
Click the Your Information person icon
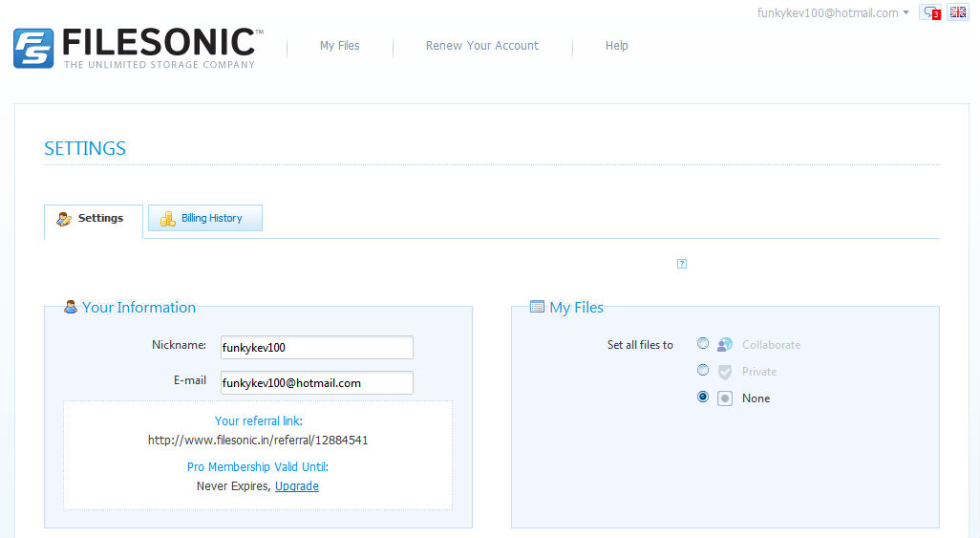(x=71, y=307)
